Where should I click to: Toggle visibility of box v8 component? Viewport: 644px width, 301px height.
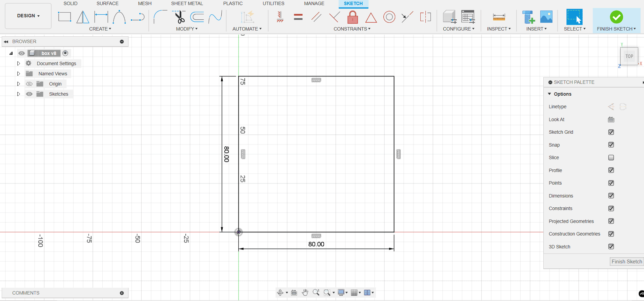(x=21, y=53)
